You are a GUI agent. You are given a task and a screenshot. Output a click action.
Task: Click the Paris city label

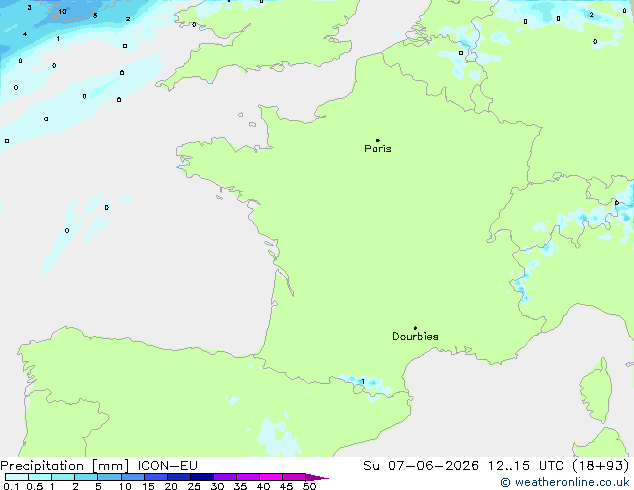click(378, 149)
